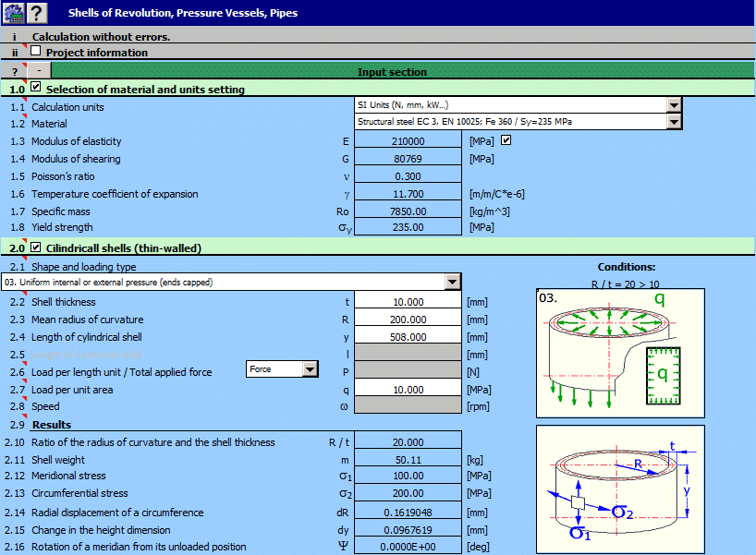Open the Calculation units dropdown
This screenshot has height=555, width=756.
pyautogui.click(x=674, y=105)
